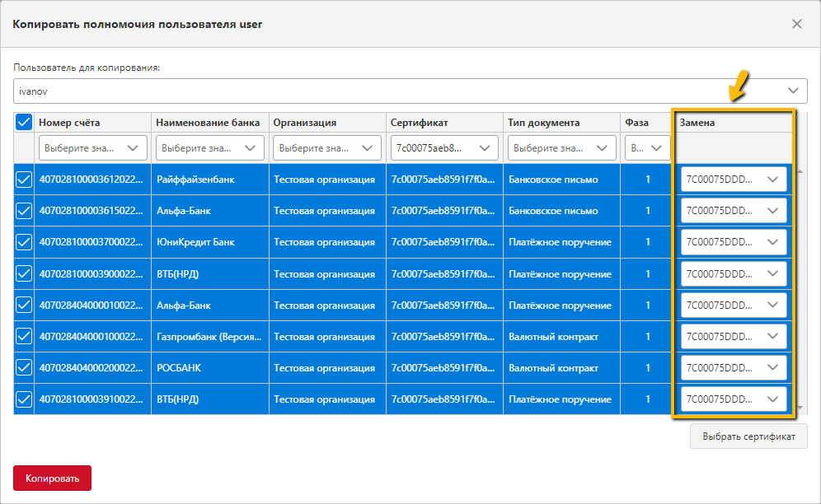
Task: Click Платёжное поручение in ЮниКредит Банк row
Action: (561, 242)
